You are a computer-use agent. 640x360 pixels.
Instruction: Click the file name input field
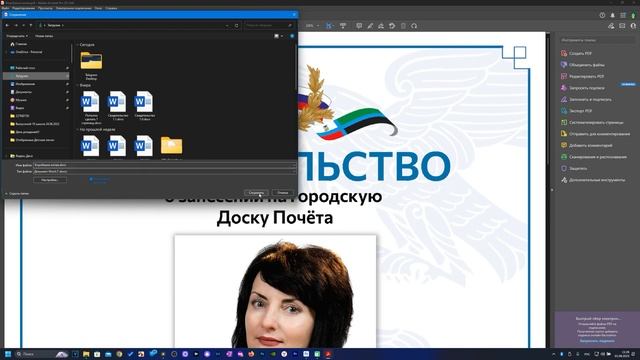coord(164,165)
